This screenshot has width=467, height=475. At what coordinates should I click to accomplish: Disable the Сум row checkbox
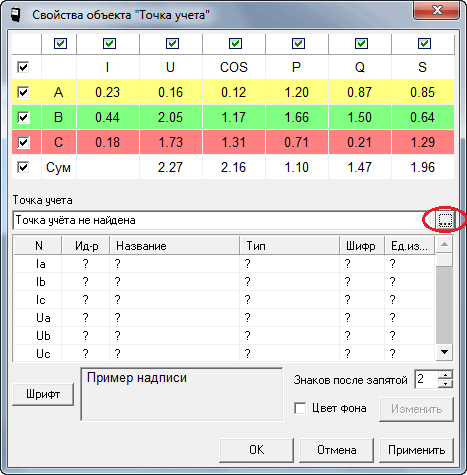[x=23, y=167]
